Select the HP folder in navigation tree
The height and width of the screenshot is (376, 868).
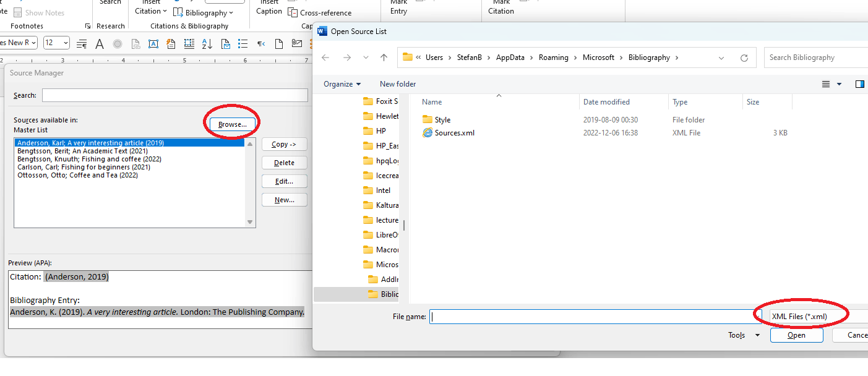[x=374, y=131]
